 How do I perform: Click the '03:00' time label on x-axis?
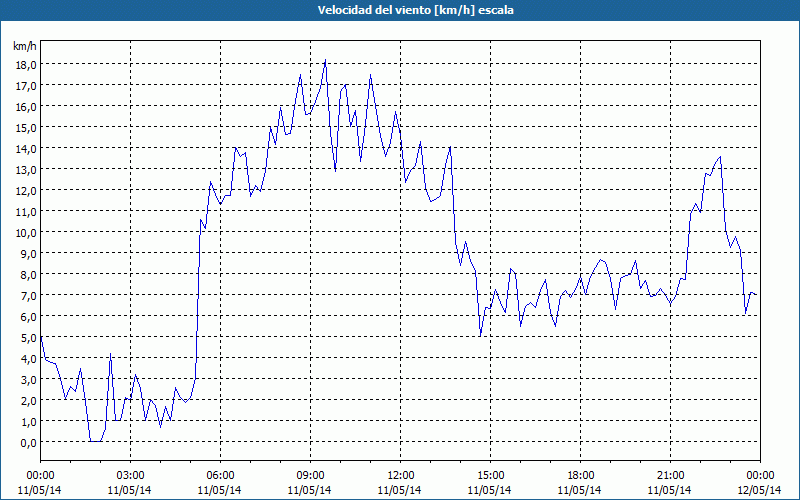tap(130, 476)
